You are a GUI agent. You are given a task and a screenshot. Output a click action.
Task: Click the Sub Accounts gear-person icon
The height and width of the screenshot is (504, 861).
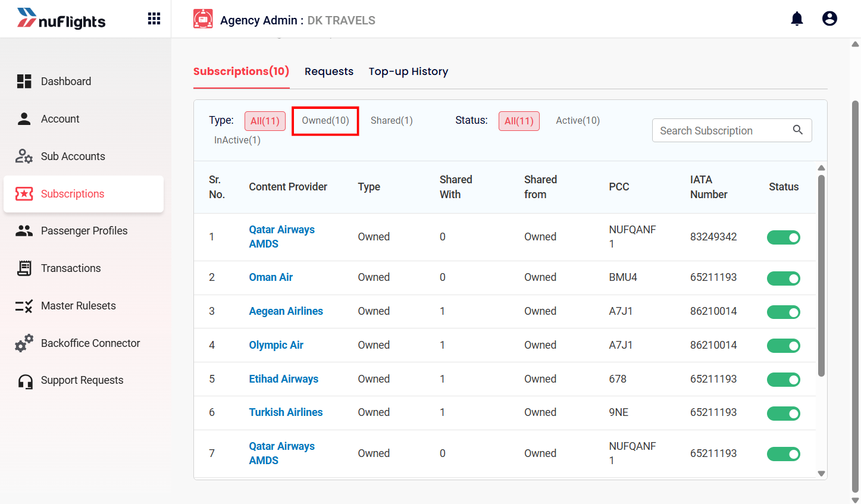pyautogui.click(x=24, y=156)
